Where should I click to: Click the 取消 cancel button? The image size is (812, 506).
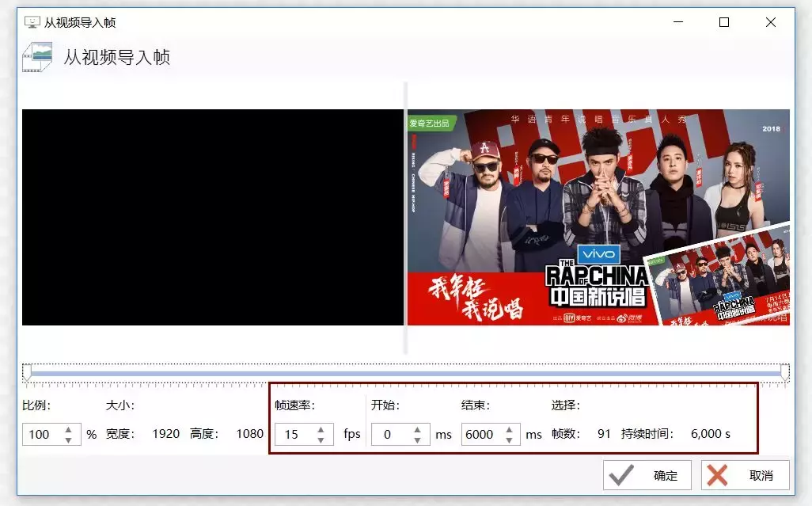coord(746,475)
